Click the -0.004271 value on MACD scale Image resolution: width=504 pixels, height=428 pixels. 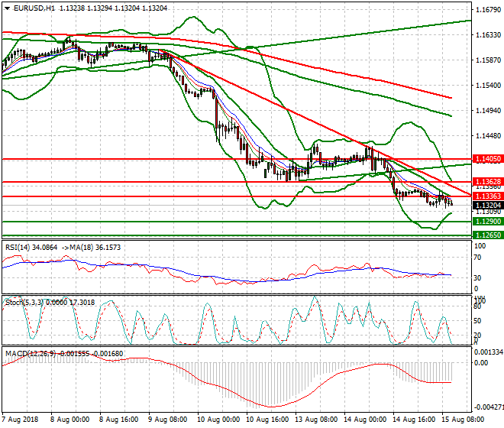(489, 407)
